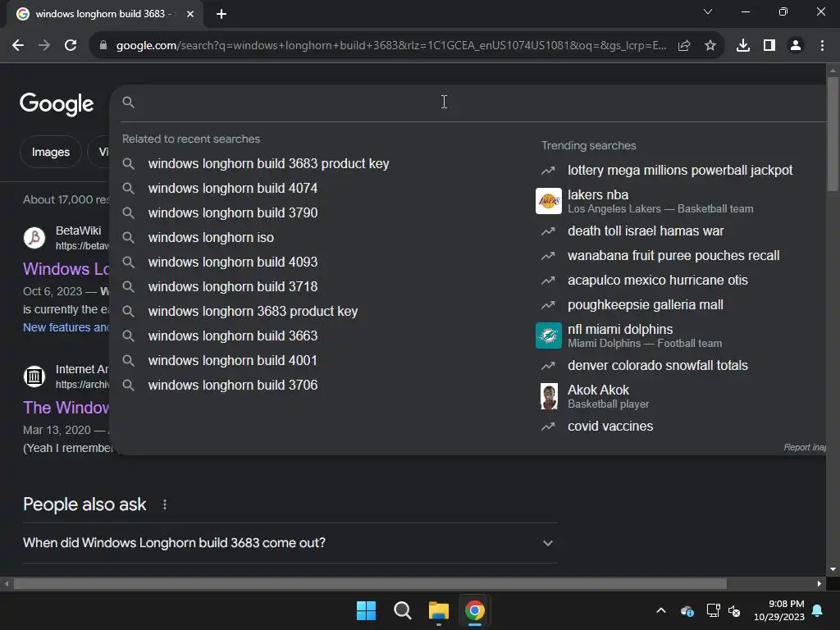The image size is (840, 630).
Task: Select the Images filter tab
Action: tap(50, 152)
